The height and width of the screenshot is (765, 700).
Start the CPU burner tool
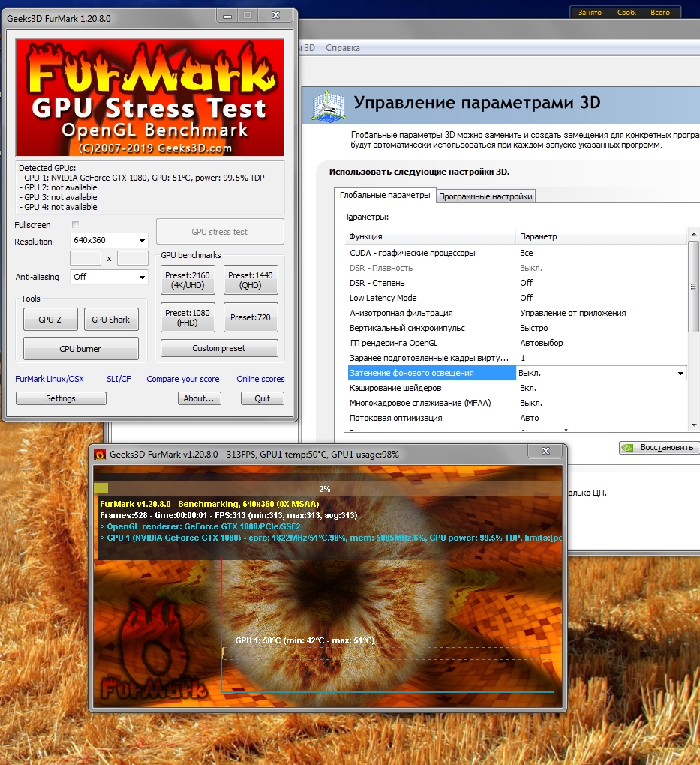point(80,349)
